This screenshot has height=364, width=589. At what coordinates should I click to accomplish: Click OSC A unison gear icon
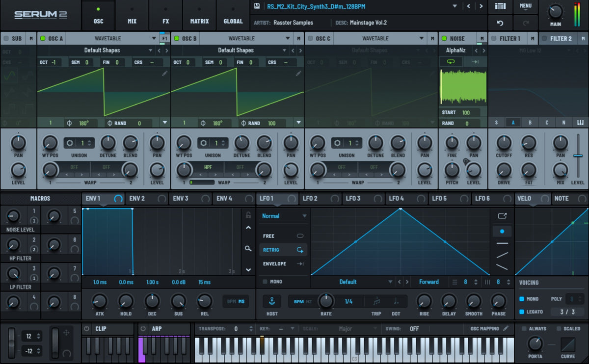click(x=70, y=143)
